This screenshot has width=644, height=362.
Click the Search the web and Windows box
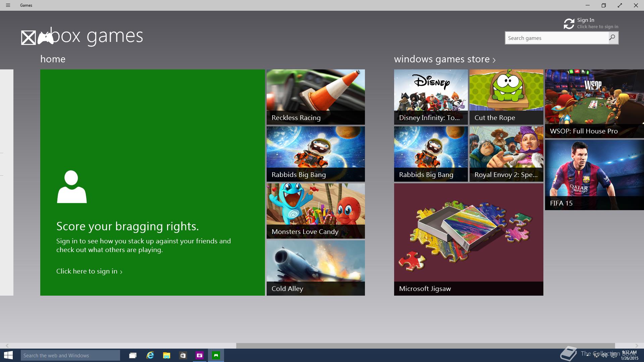tap(70, 355)
